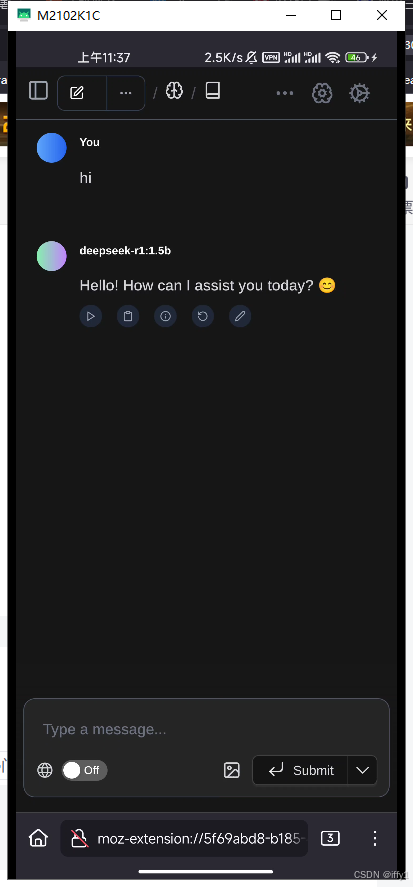Open current chat model settings icon
Screen dimensions: 413x887
click(322, 93)
